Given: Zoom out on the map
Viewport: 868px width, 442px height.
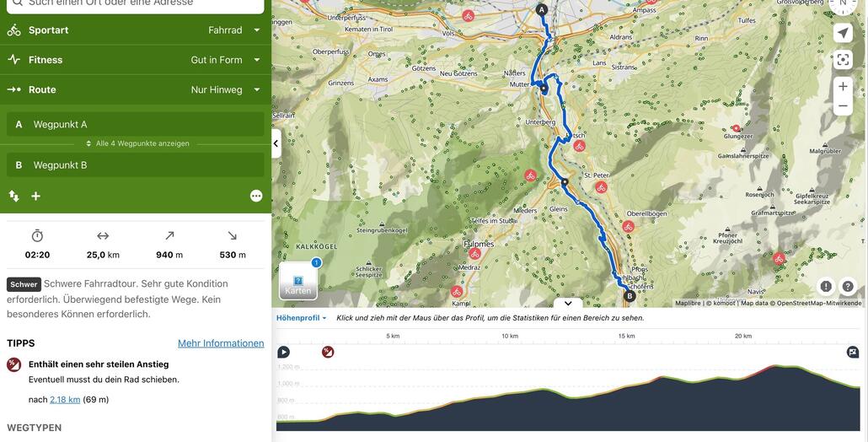Looking at the screenshot, I should (x=843, y=106).
